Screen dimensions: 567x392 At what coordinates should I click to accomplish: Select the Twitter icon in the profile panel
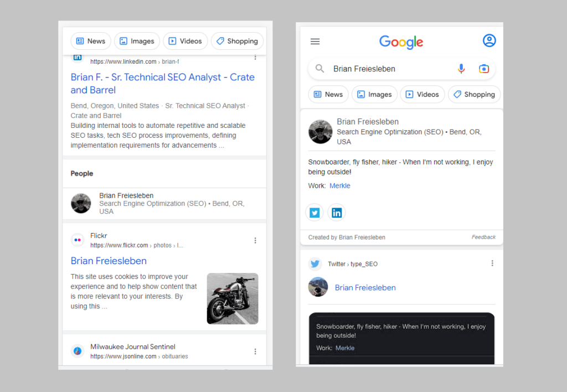tap(314, 212)
